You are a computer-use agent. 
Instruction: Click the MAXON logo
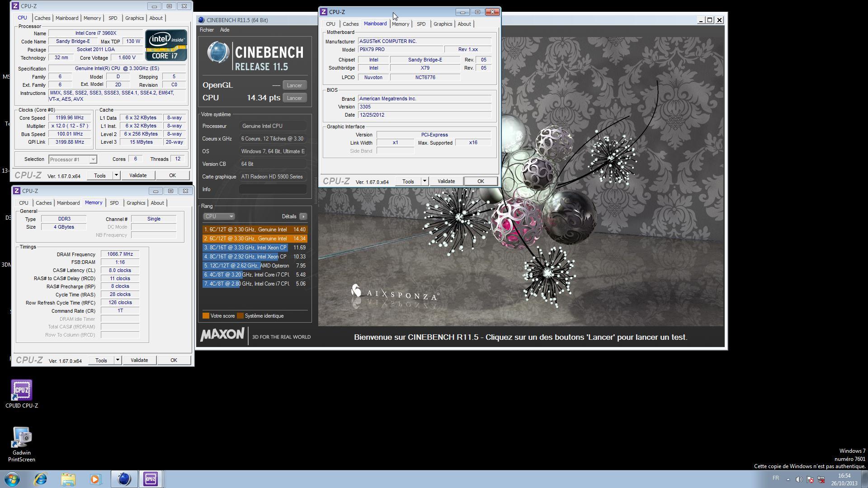(222, 335)
